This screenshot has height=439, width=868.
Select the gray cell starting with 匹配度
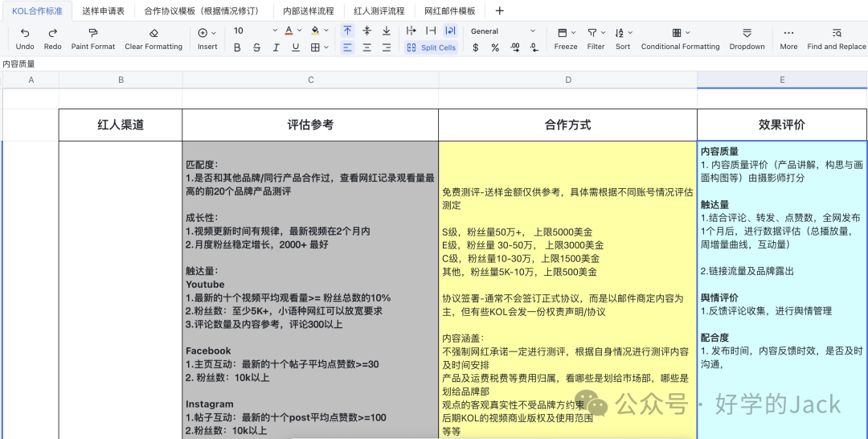click(x=310, y=290)
